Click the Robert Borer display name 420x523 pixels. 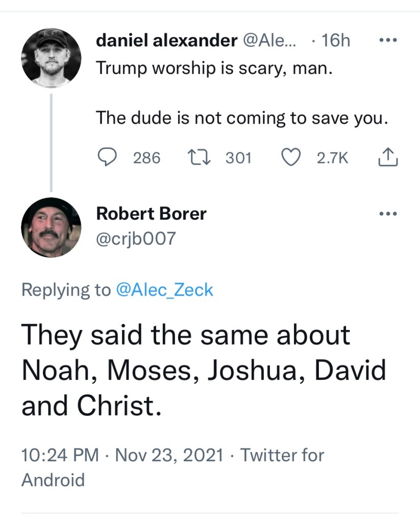[151, 213]
